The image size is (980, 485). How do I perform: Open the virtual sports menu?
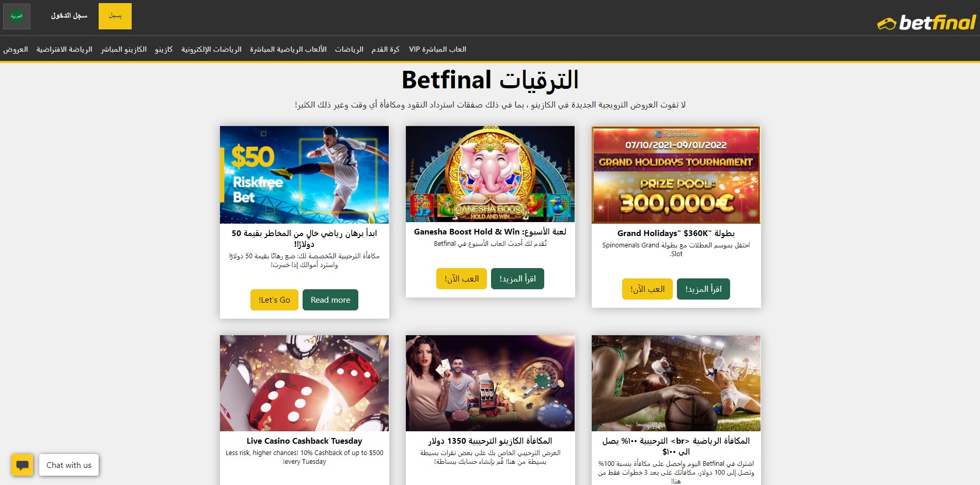[64, 49]
